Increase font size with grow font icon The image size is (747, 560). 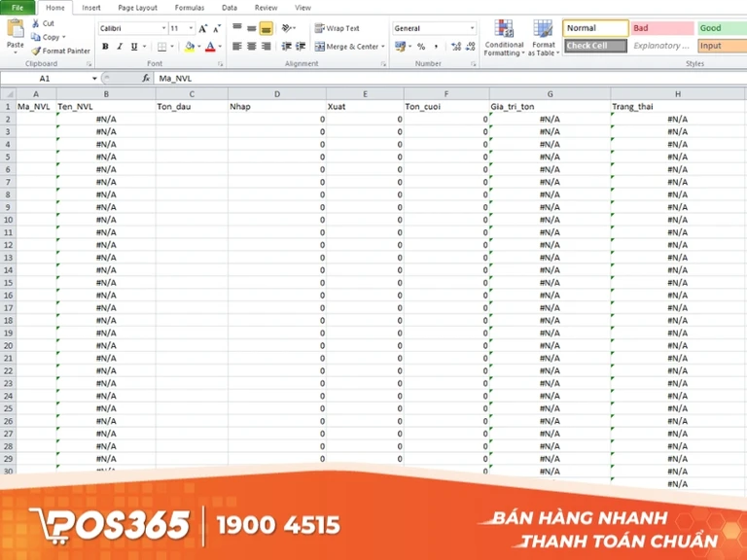(203, 28)
